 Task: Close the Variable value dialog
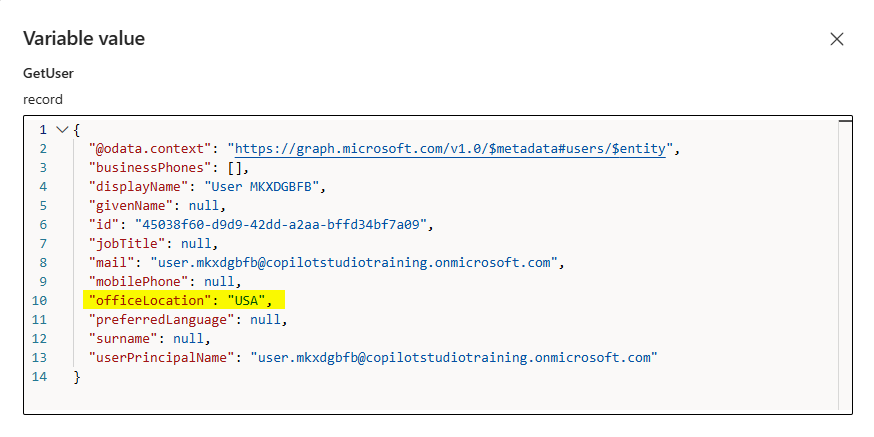[837, 39]
